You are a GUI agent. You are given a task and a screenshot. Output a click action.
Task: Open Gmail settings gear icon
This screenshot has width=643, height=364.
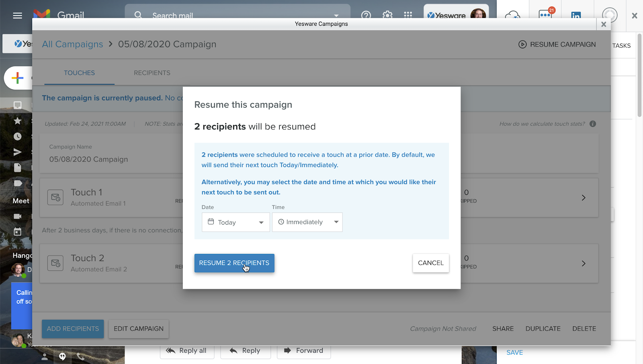[x=387, y=15]
